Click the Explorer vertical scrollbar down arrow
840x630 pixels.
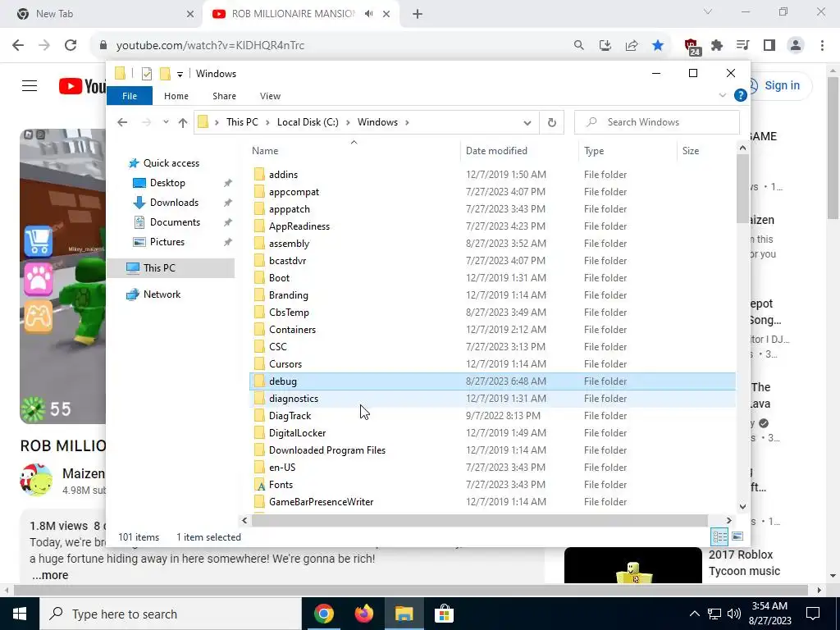(x=742, y=505)
